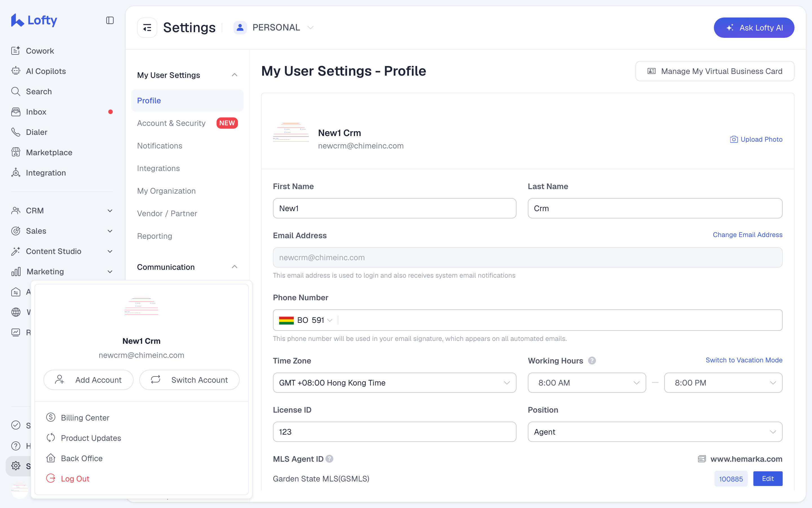The width and height of the screenshot is (812, 508).
Task: Open the Time Zone dropdown
Action: click(x=394, y=383)
